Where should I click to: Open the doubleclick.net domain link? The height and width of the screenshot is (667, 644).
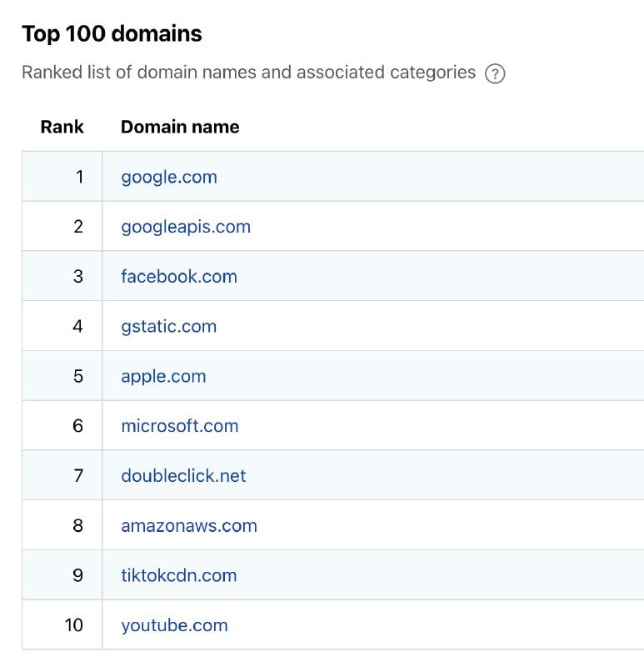pos(182,475)
